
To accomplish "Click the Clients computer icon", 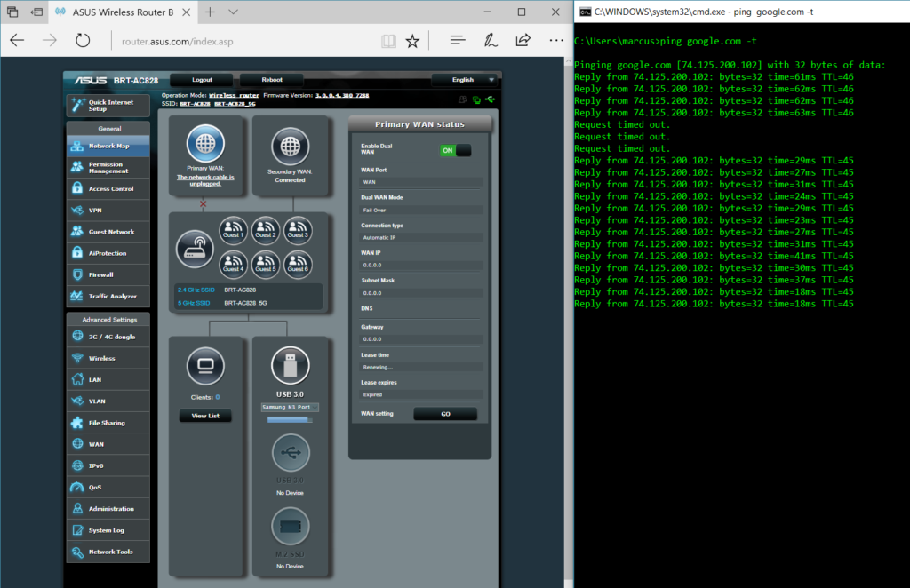I will 205,365.
